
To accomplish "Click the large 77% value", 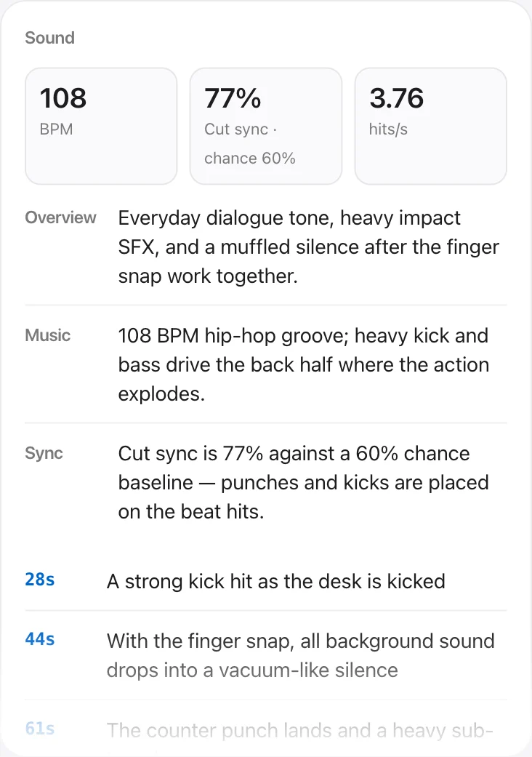I will [233, 98].
